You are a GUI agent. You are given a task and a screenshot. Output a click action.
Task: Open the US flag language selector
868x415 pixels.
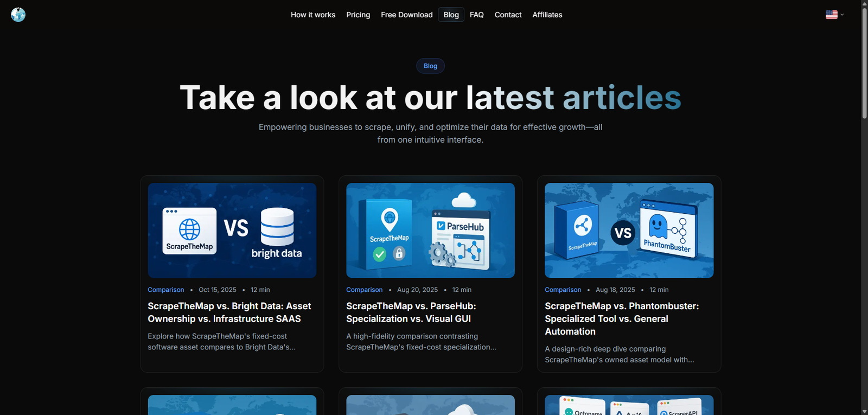click(x=834, y=15)
